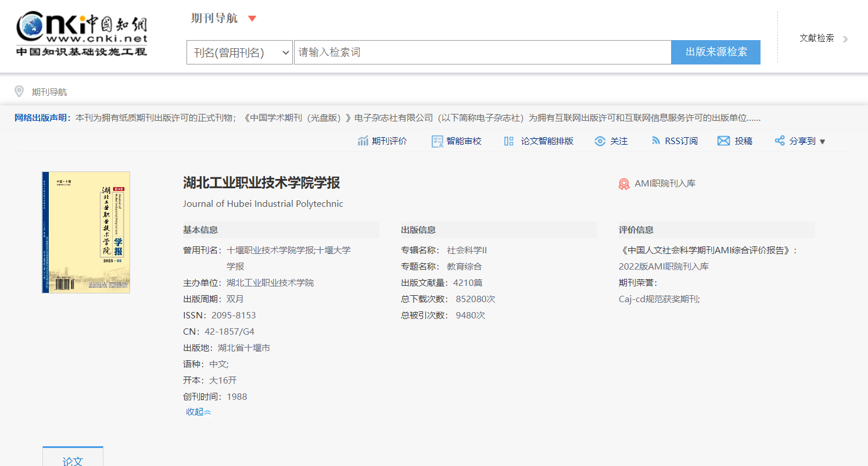
Task: Click the 开本 value 大16开
Action: [x=223, y=381]
